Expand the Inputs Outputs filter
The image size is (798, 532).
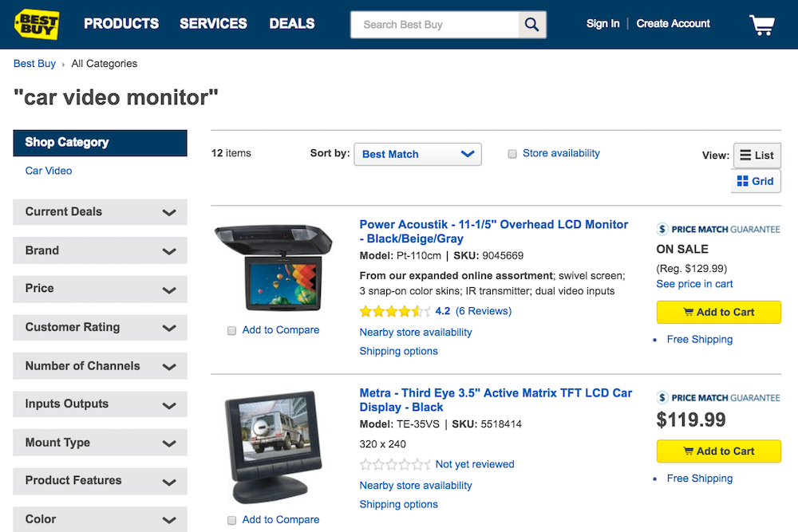pyautogui.click(x=100, y=404)
